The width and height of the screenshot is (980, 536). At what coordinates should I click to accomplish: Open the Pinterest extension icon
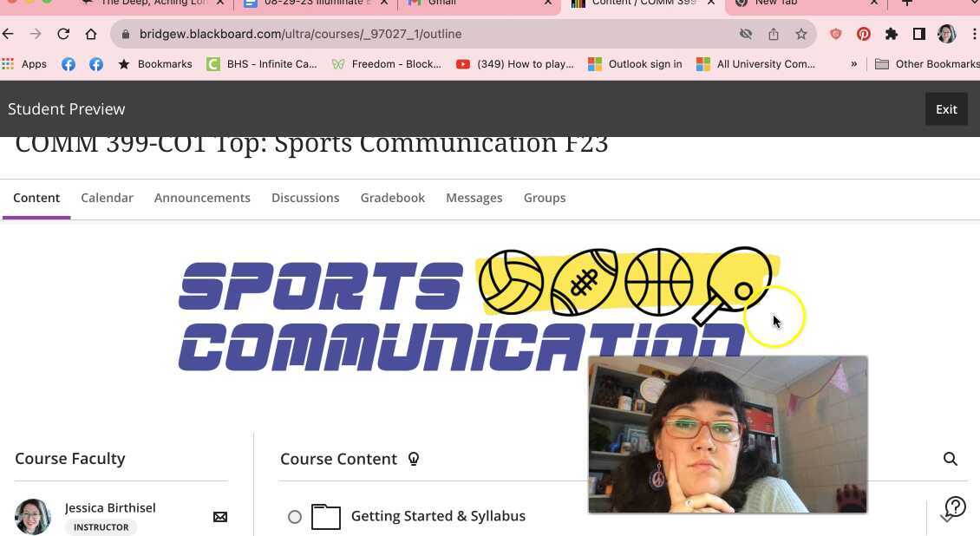point(863,34)
